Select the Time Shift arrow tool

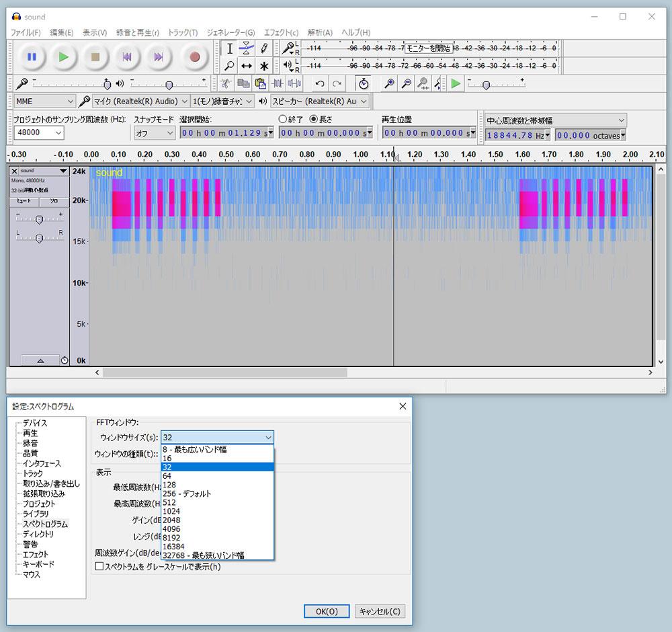247,66
